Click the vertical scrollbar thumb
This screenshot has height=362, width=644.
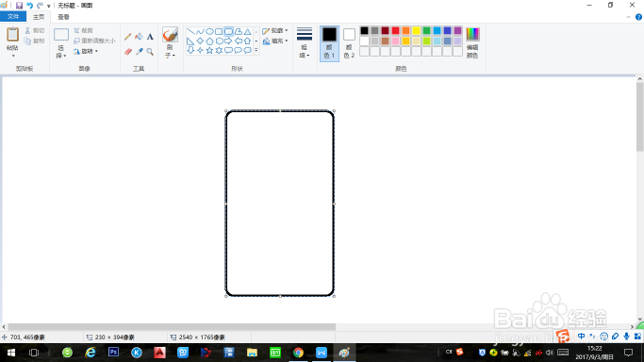point(640,117)
